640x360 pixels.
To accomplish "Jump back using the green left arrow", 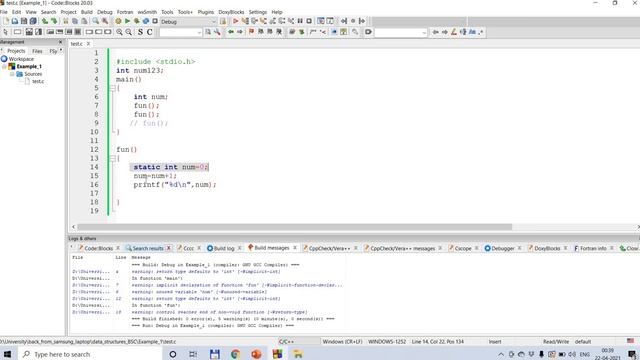I will pos(231,32).
